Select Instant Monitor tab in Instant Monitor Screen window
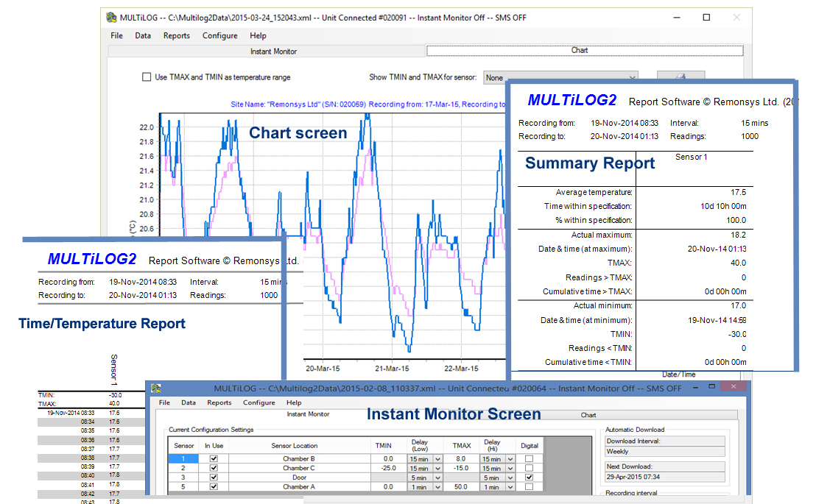 pyautogui.click(x=308, y=414)
